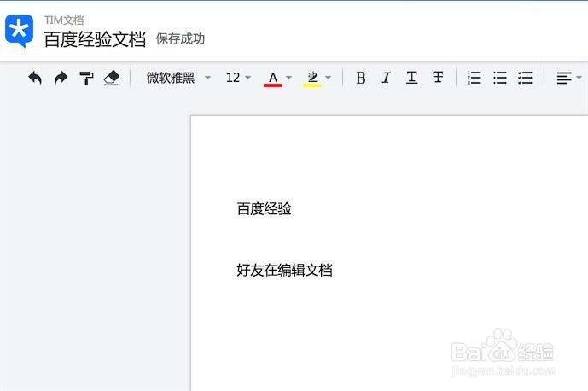588x391 pixels.
Task: Open the font size 12 dropdown
Action: point(238,78)
